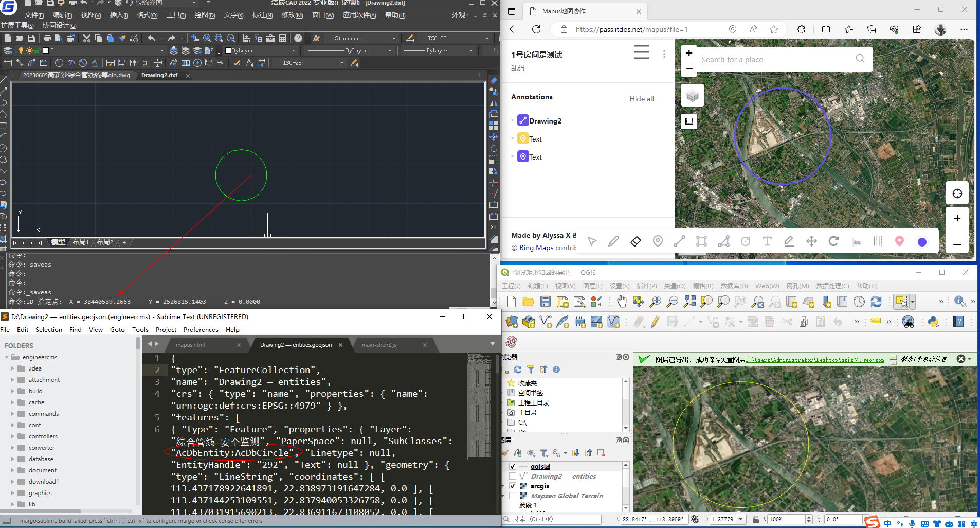Click Hide all annotations
This screenshot has width=980, height=528.
pos(642,99)
